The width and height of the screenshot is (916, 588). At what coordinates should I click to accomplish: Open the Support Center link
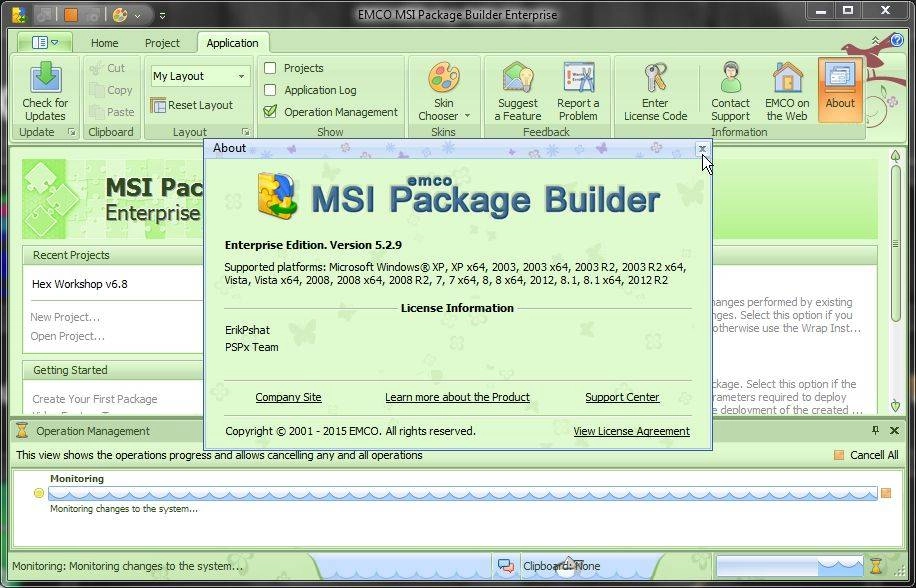[622, 397]
